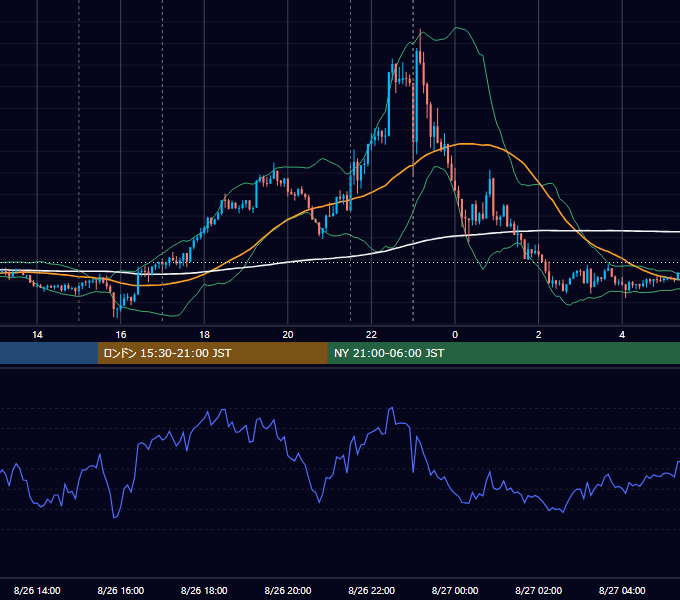Click the '0' hour label on price chart axis
680x600 pixels.
point(455,335)
